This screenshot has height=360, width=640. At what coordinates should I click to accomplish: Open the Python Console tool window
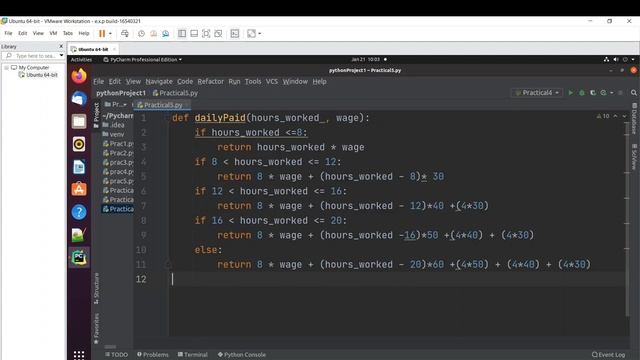click(x=242, y=355)
